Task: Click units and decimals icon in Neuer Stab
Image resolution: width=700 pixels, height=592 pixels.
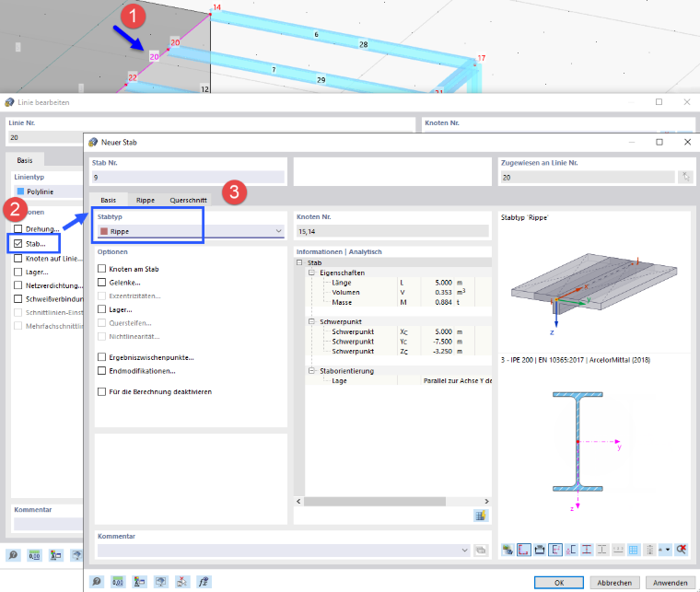Action: (117, 581)
